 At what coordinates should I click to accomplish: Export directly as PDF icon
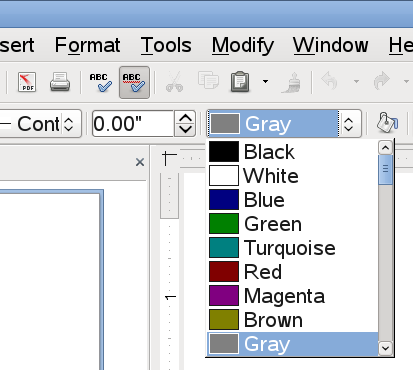(x=27, y=82)
